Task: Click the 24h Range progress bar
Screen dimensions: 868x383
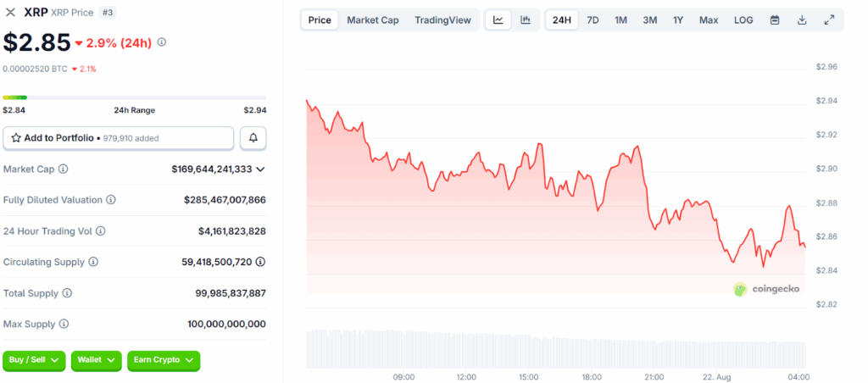Action: pyautogui.click(x=135, y=97)
